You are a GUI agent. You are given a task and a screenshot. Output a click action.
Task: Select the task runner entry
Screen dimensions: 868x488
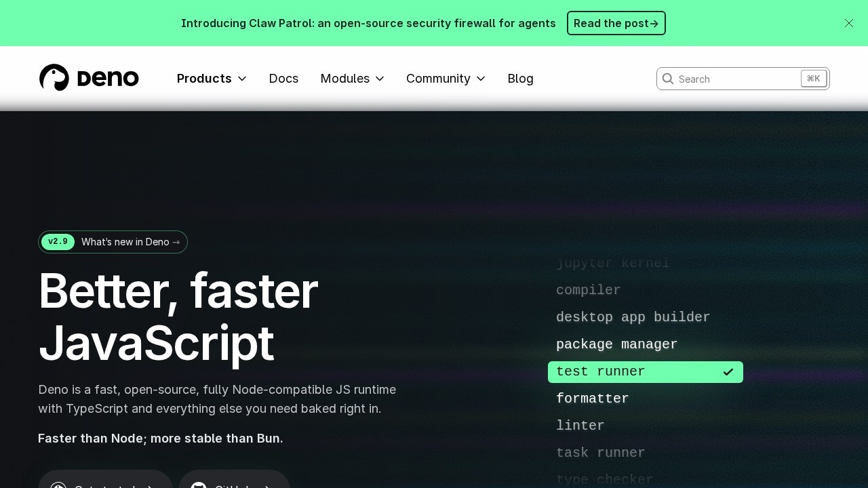tap(601, 453)
